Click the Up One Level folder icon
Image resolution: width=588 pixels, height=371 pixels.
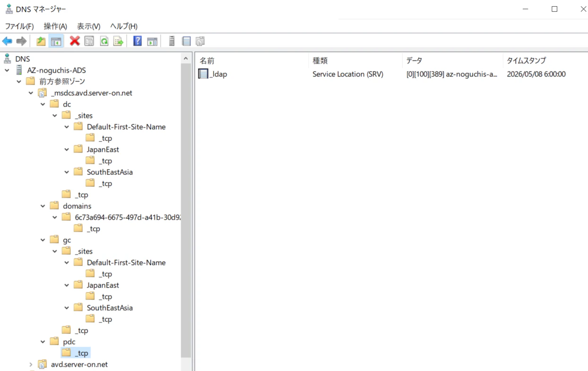[x=41, y=41]
